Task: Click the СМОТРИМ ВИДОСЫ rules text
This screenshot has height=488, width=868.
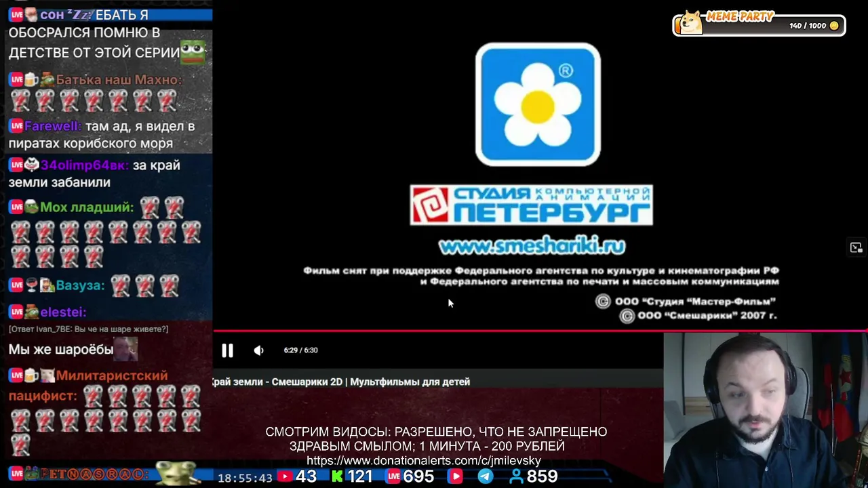Action: point(436,439)
